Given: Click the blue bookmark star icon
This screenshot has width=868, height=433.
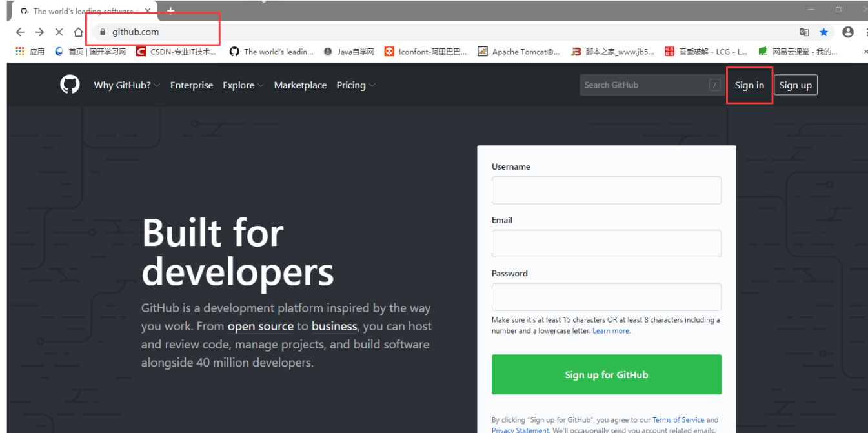Looking at the screenshot, I should (x=823, y=32).
